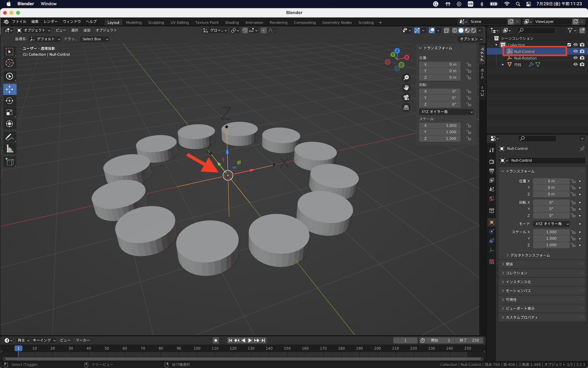Click the オプション button in viewport header
The image size is (588, 368).
[471, 39]
